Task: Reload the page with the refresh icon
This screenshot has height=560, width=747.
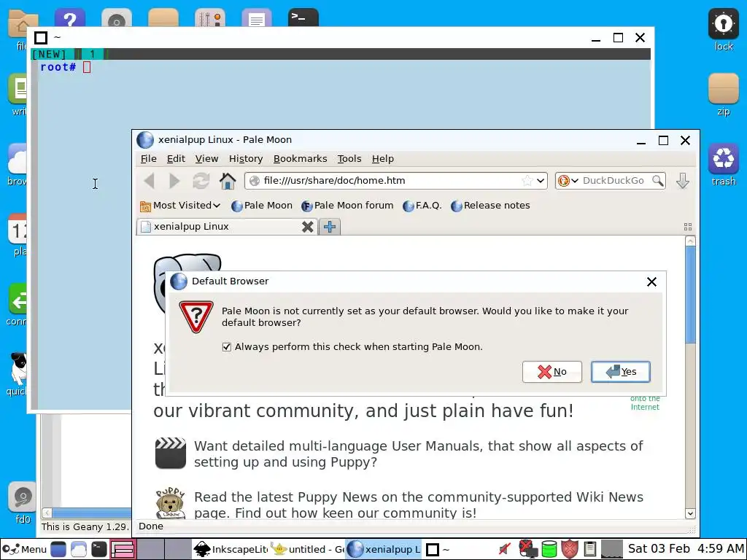Action: coord(201,181)
